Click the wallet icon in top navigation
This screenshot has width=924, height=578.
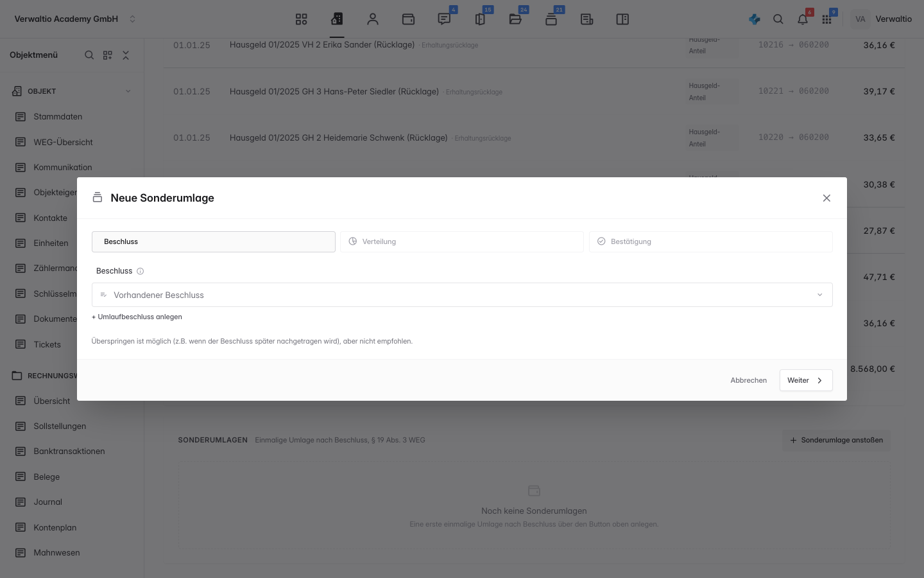pos(408,19)
